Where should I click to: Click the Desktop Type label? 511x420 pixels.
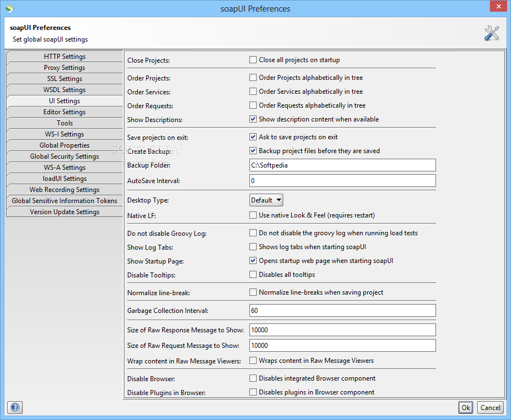(x=148, y=200)
